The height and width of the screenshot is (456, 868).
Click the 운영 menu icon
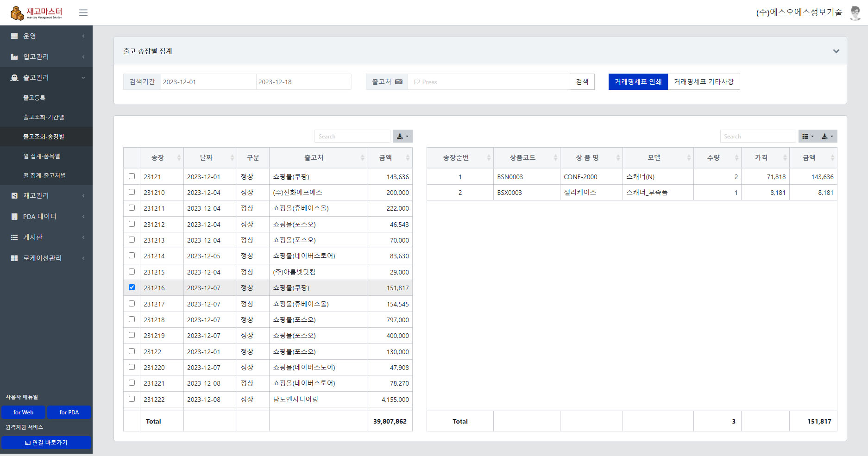pyautogui.click(x=14, y=36)
